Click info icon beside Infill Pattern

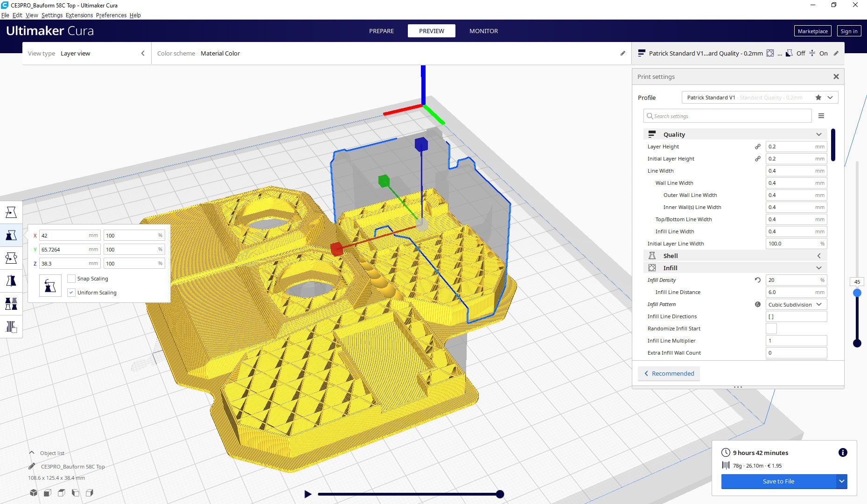[x=758, y=304]
